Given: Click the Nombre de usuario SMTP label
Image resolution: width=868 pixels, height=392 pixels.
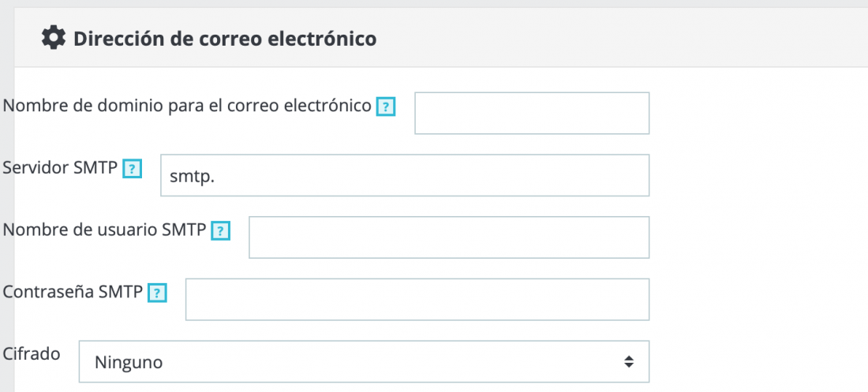Looking at the screenshot, I should coord(105,230).
